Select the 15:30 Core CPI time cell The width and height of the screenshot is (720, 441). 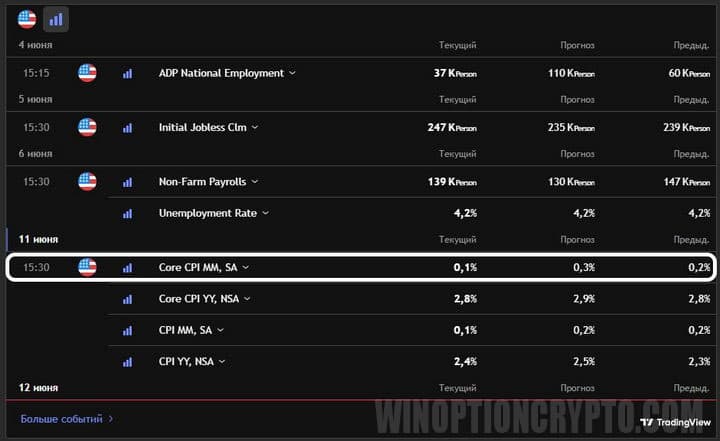pos(36,267)
